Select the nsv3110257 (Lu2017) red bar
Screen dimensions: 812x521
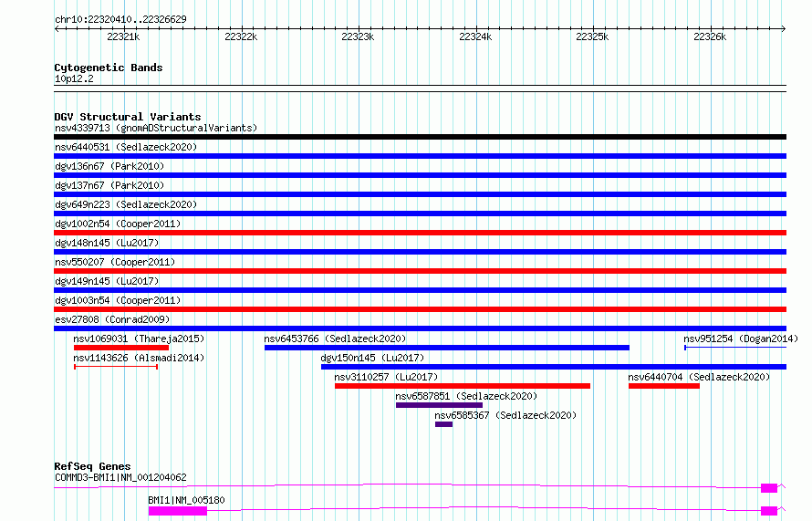tap(463, 386)
